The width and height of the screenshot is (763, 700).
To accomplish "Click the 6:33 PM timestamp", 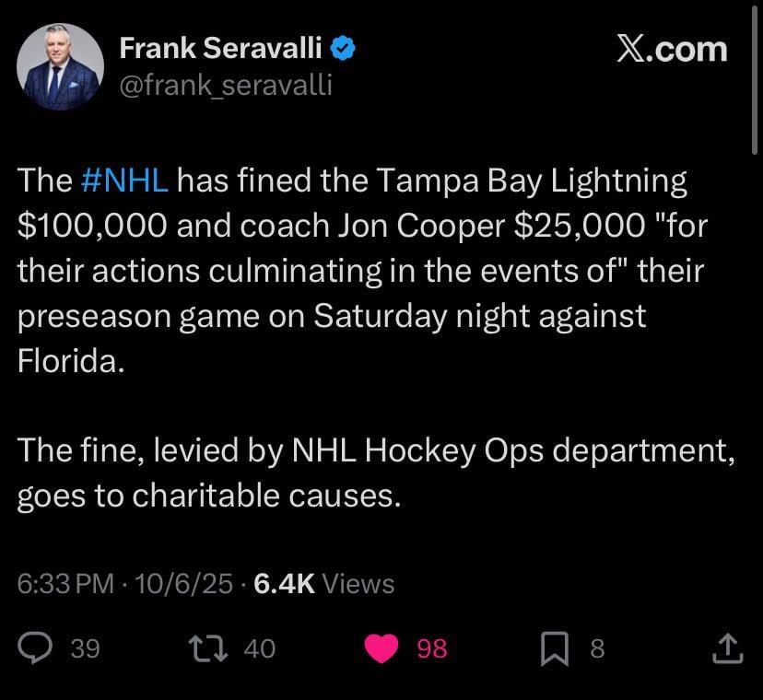I will click(65, 584).
